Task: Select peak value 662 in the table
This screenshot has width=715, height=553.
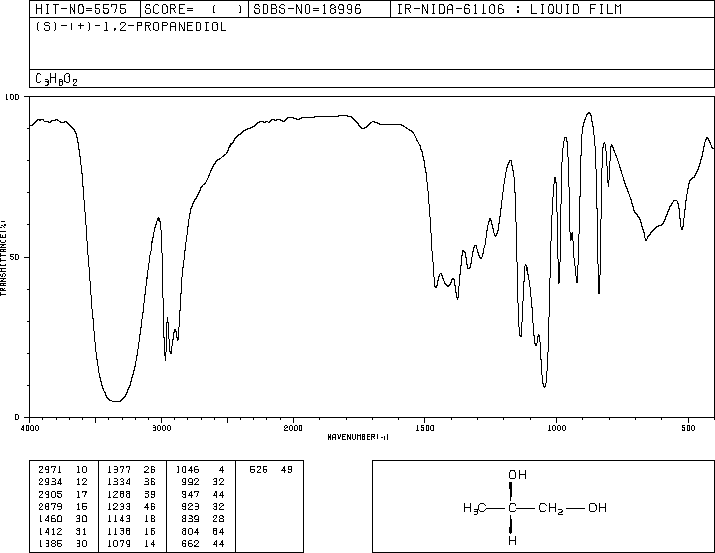Action: tap(191, 543)
